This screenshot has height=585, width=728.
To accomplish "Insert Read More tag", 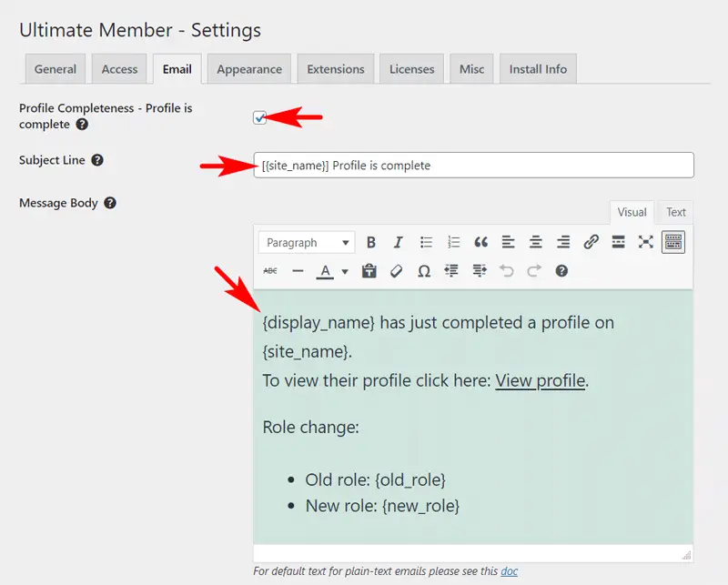I will pyautogui.click(x=618, y=242).
